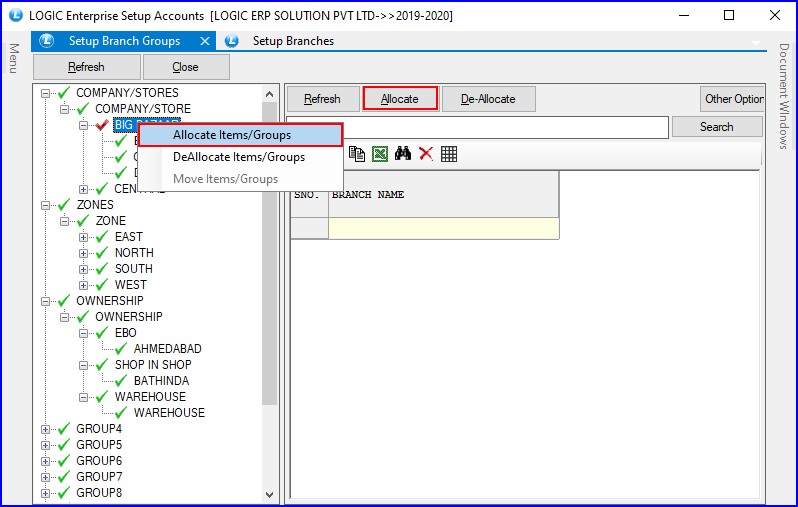Click the Other Option button
This screenshot has width=798, height=507.
[x=732, y=99]
